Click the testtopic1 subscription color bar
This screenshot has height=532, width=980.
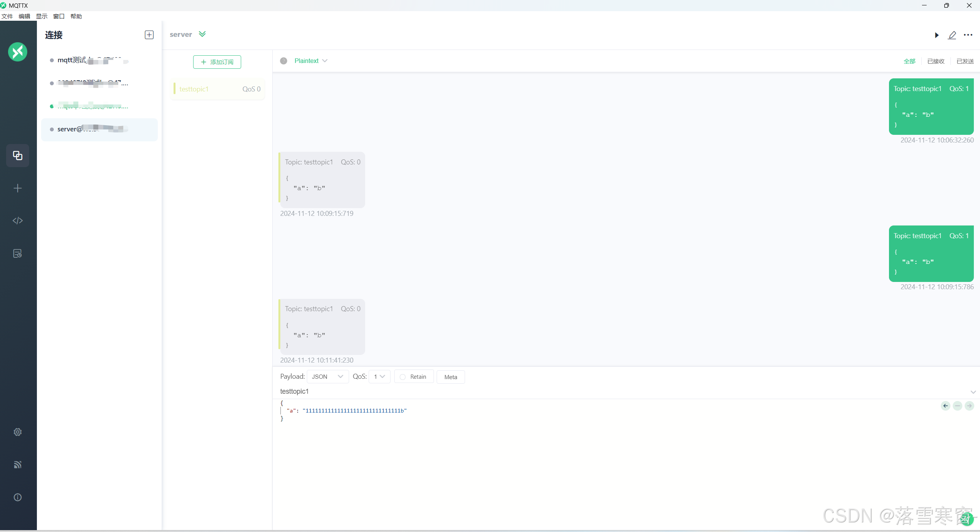tap(174, 89)
